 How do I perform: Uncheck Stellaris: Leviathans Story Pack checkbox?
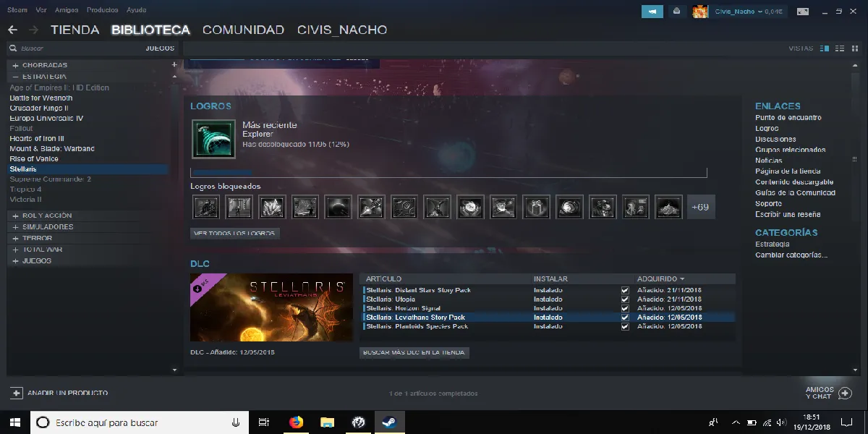(624, 317)
